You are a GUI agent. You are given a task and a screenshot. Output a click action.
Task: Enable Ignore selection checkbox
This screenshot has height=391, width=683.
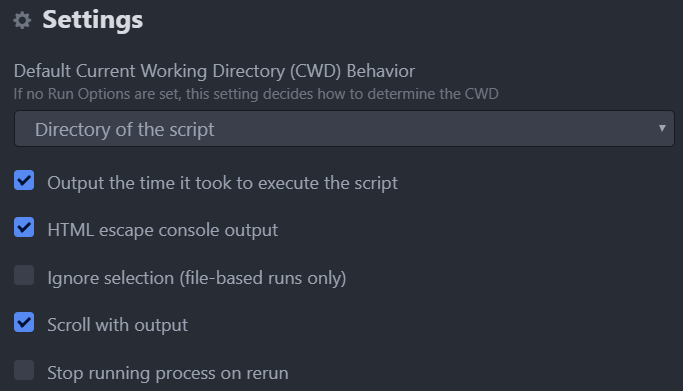point(24,275)
